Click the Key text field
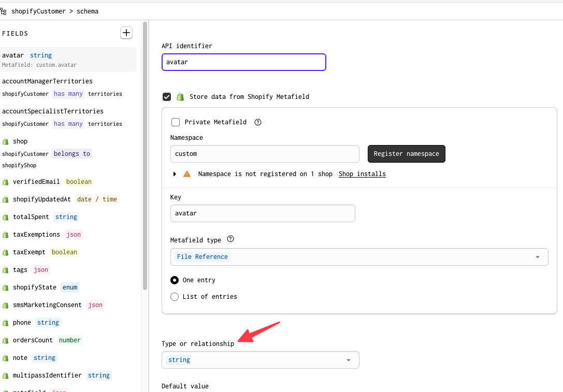 point(263,213)
